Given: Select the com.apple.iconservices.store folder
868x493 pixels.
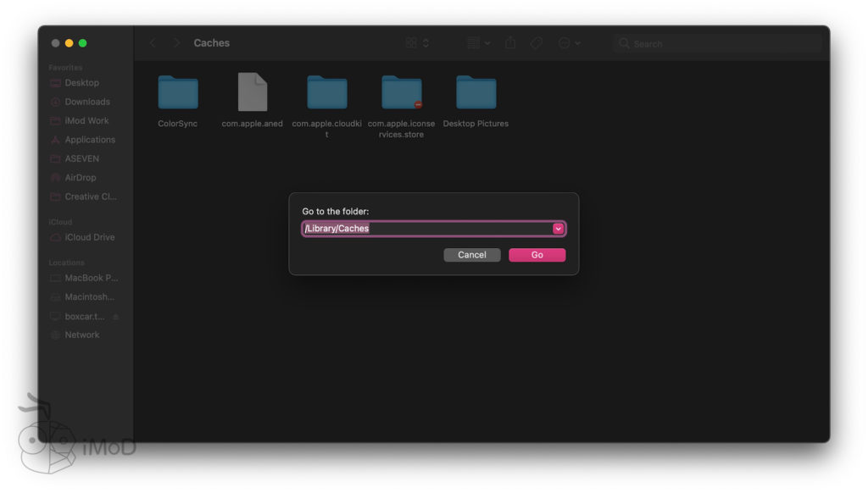Looking at the screenshot, I should click(402, 93).
